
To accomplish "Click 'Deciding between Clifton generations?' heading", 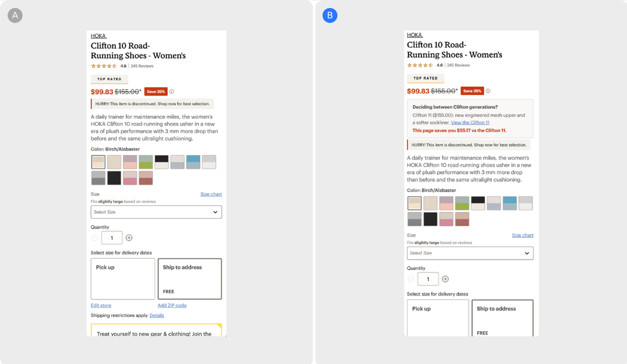I will point(455,107).
